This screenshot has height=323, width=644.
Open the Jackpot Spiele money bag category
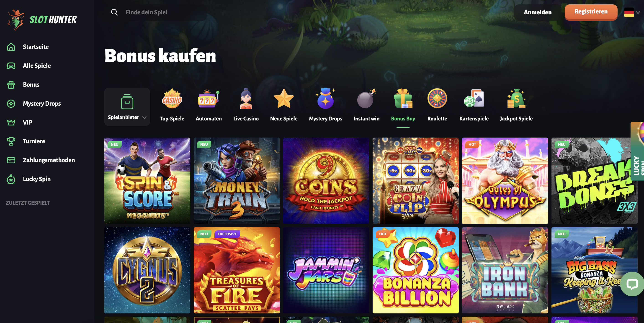[516, 98]
